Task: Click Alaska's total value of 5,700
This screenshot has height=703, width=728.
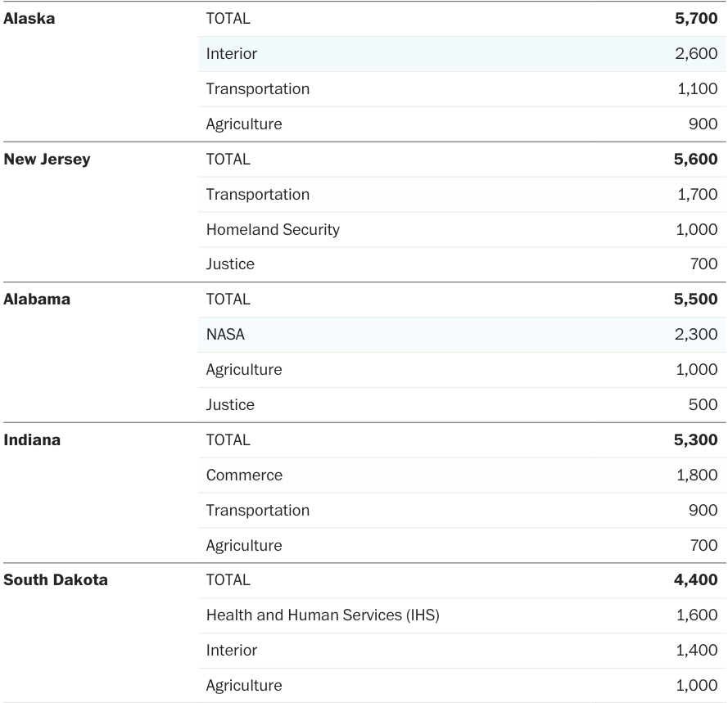Action: pyautogui.click(x=695, y=19)
